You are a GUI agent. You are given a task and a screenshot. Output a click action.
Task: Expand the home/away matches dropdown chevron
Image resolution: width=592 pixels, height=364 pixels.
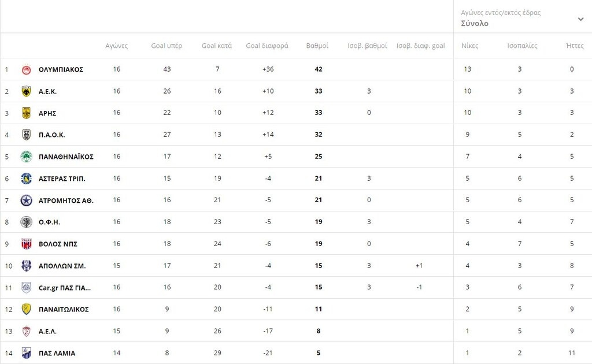[x=580, y=19]
